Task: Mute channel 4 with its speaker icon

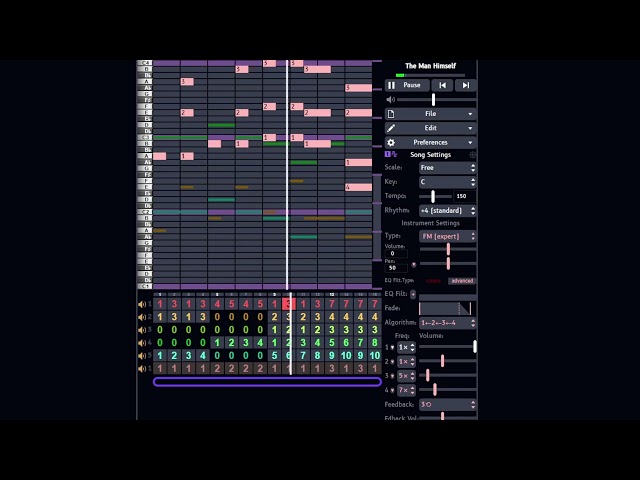Action: tap(142, 343)
